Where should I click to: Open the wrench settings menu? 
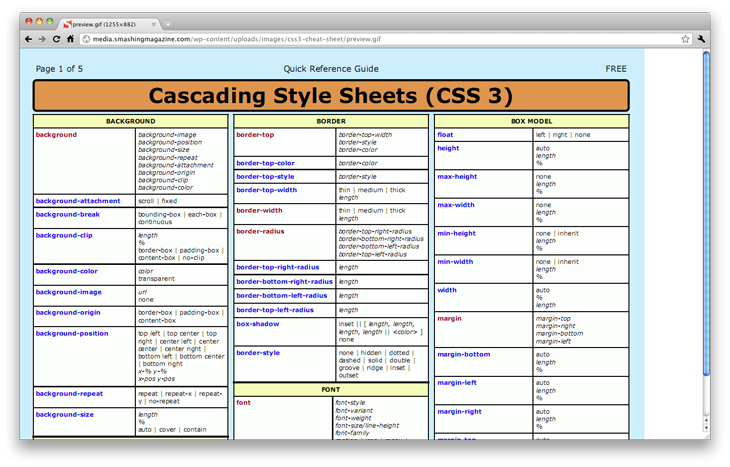click(702, 39)
